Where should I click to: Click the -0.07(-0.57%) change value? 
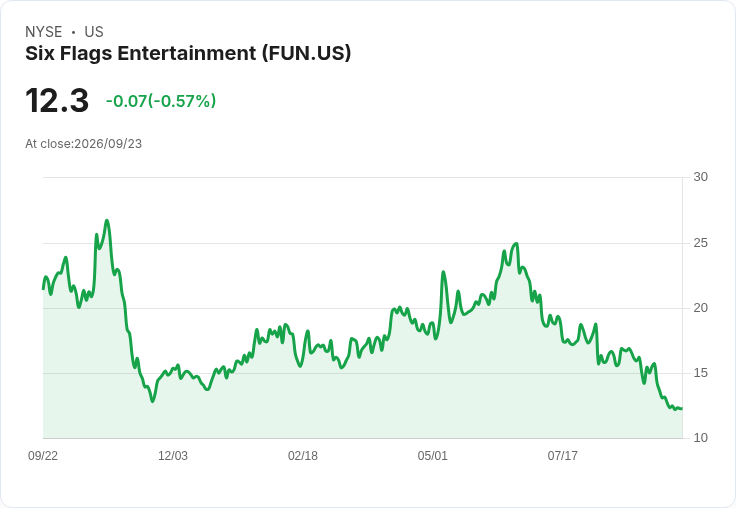(x=161, y=101)
